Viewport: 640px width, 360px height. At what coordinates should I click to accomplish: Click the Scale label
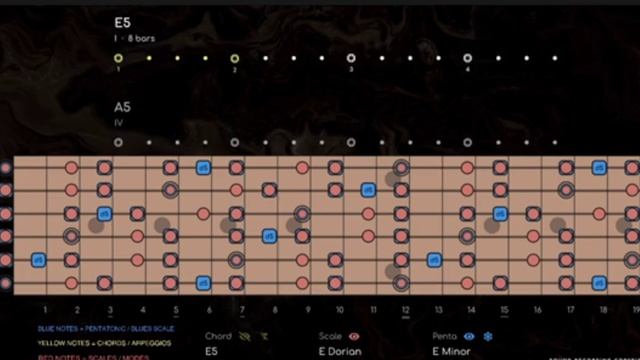point(330,336)
